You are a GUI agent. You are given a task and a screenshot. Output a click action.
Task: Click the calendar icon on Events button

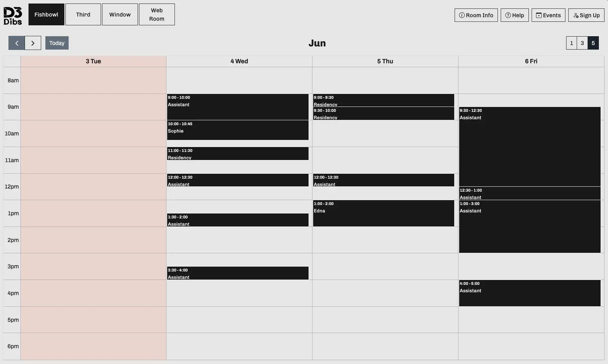pos(539,15)
